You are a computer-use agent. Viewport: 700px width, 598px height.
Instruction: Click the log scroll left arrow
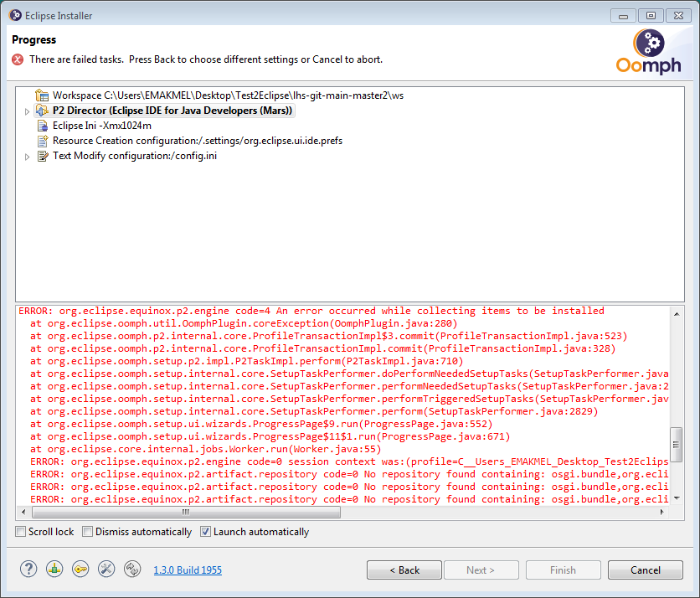pyautogui.click(x=23, y=512)
